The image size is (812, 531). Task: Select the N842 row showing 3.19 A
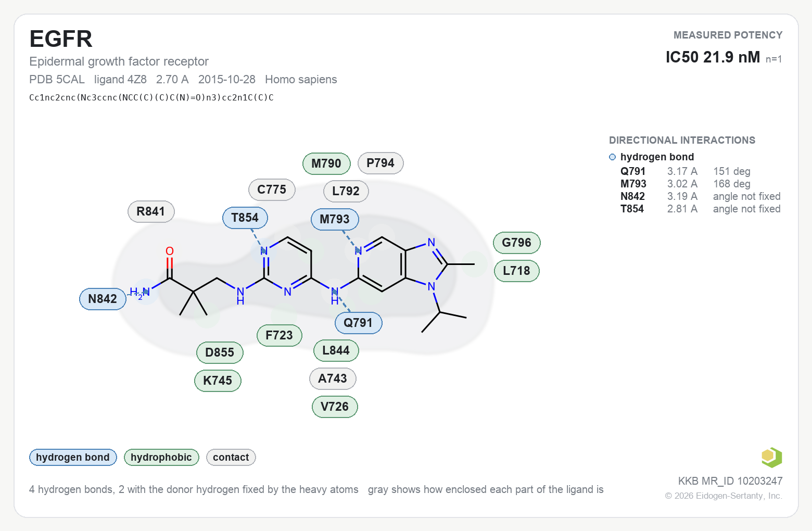701,196
